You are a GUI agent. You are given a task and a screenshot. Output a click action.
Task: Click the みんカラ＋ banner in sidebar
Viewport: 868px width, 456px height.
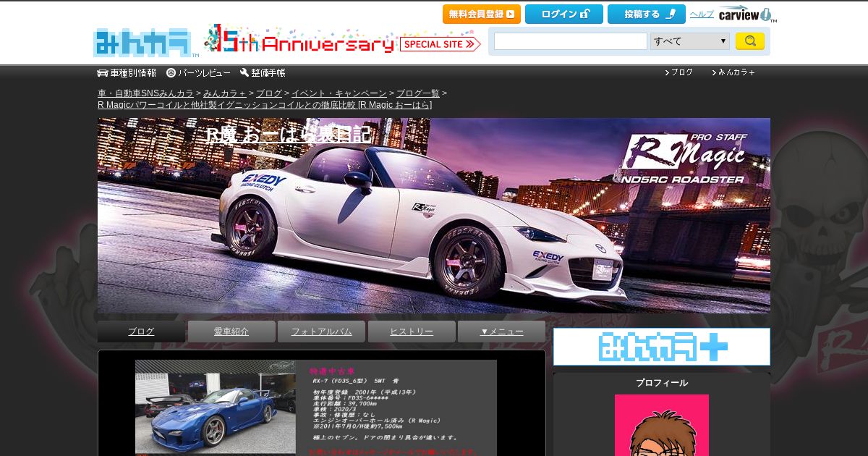tap(662, 347)
